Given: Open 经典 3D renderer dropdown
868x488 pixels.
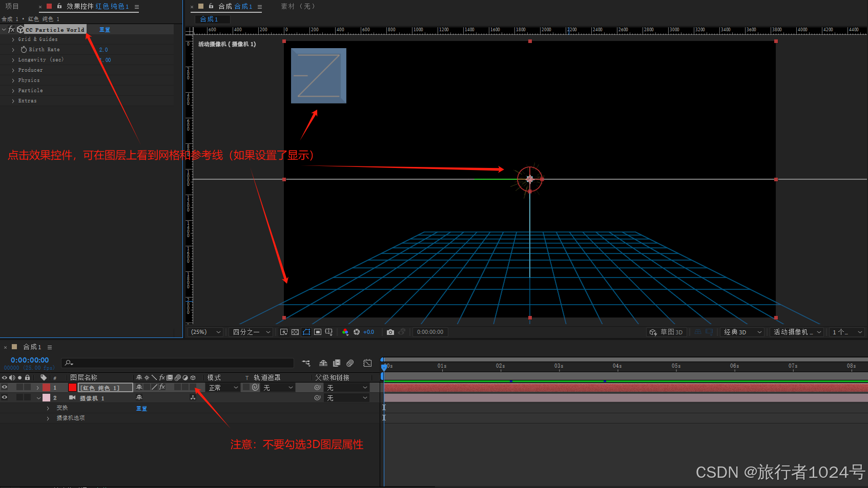Looking at the screenshot, I should point(742,332).
